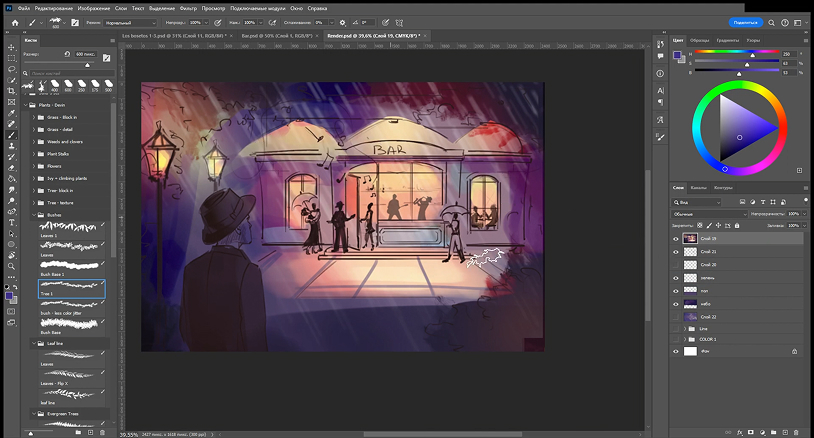Hide the Слой 19 layer
Image resolution: width=814 pixels, height=438 pixels.
pyautogui.click(x=676, y=239)
